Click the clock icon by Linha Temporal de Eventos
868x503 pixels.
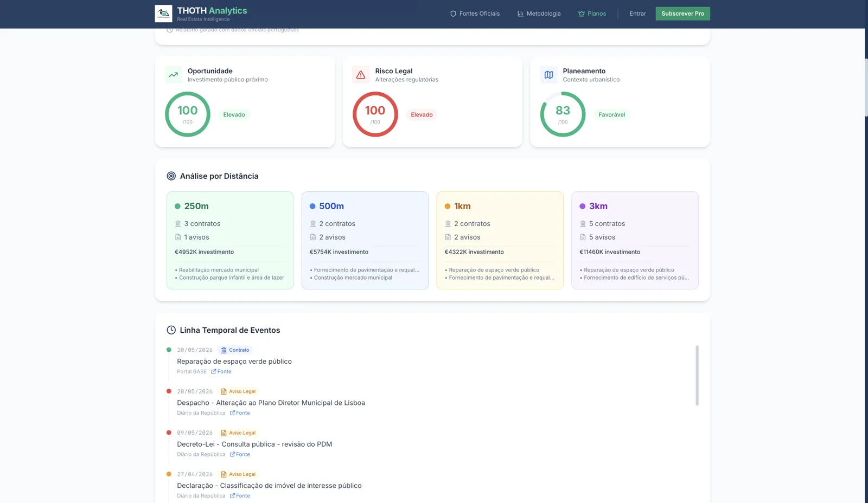pos(171,330)
